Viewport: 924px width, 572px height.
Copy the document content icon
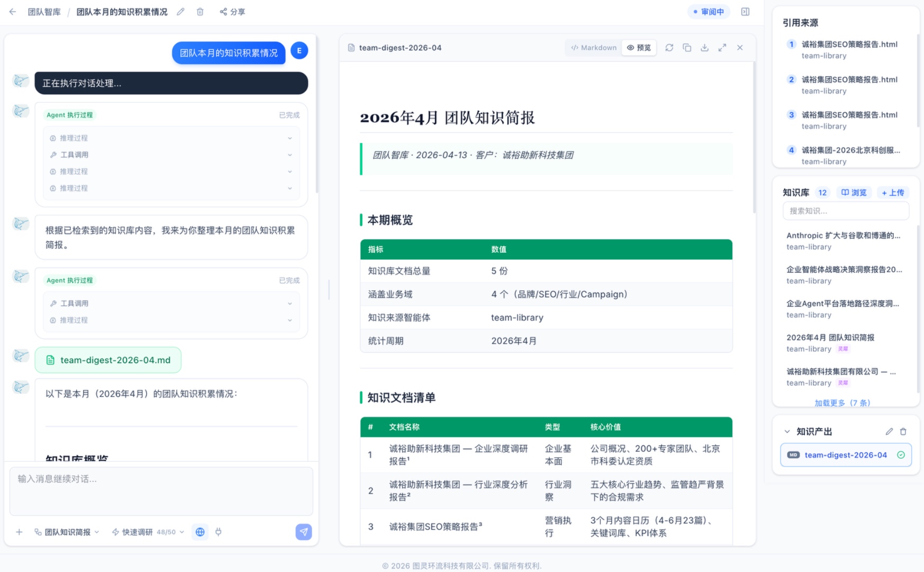click(687, 48)
